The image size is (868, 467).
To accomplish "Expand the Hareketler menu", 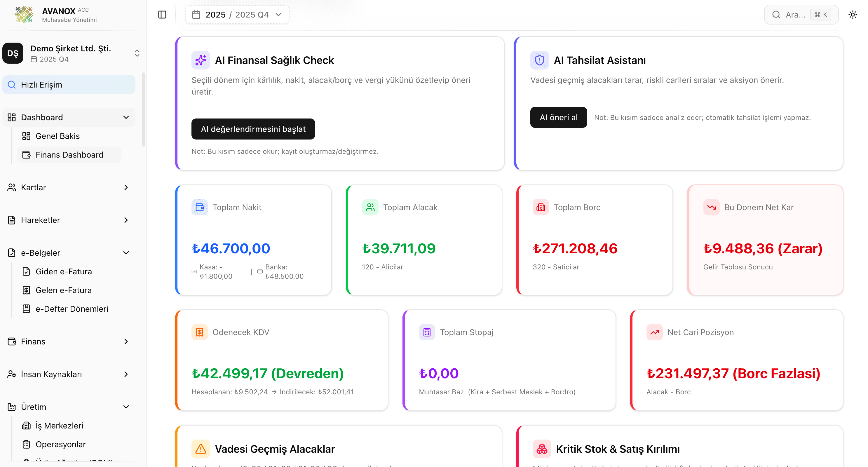I will 69,220.
